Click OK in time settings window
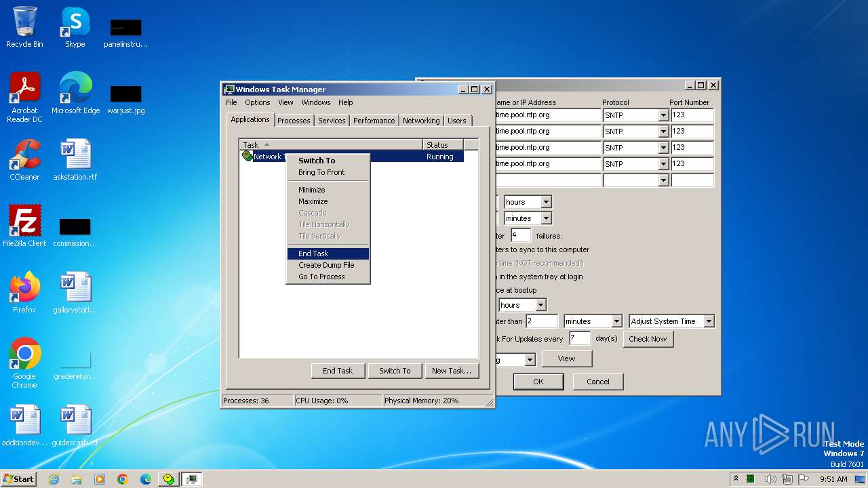The width and height of the screenshot is (868, 488). click(x=538, y=382)
